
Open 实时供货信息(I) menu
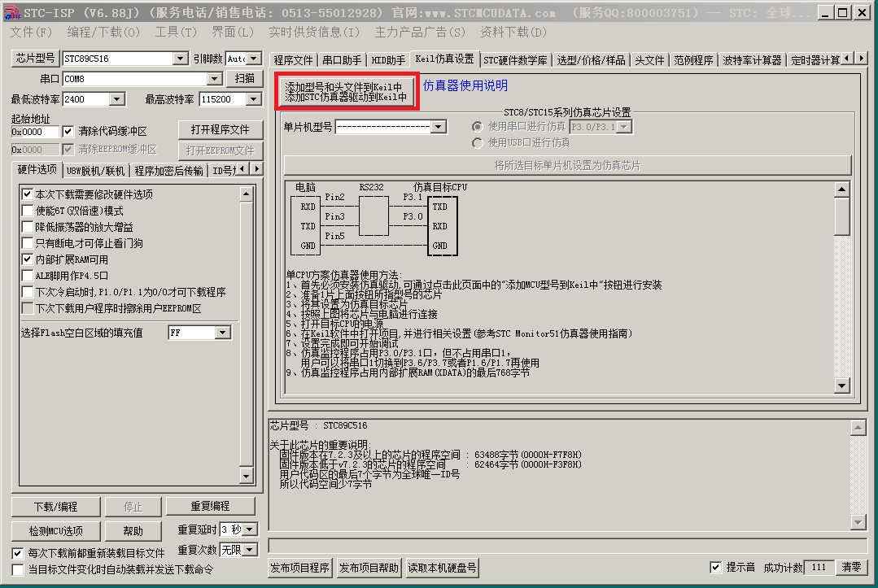(x=314, y=33)
